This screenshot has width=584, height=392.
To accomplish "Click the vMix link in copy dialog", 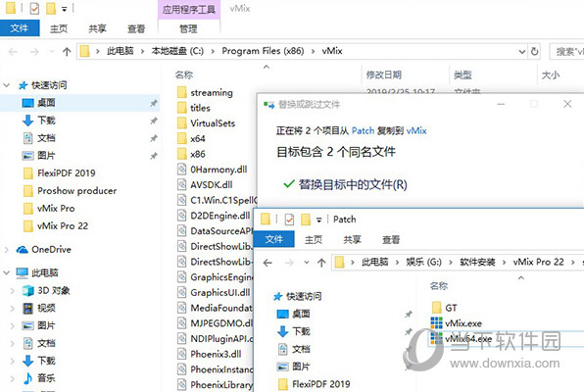I will (x=416, y=130).
